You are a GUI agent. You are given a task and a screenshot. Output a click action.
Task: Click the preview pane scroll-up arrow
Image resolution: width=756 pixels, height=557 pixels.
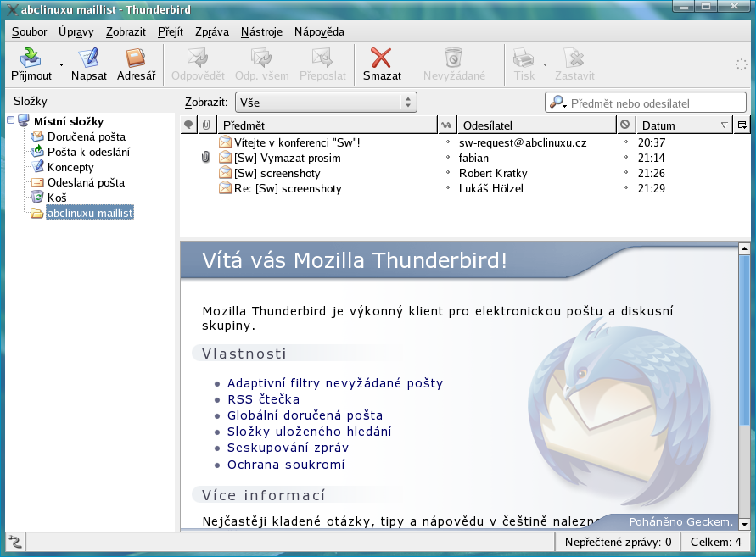pos(744,249)
